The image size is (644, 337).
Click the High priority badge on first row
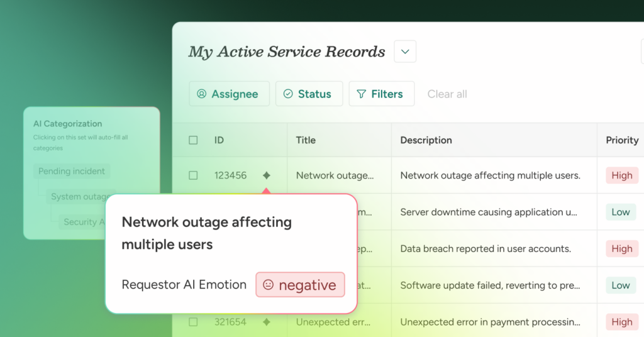621,175
